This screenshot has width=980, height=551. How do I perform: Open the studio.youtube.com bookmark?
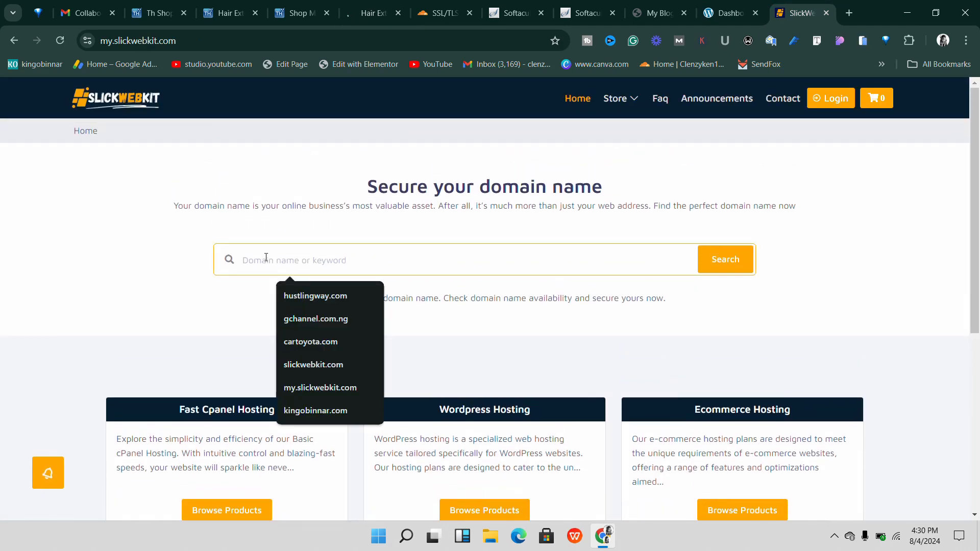coord(211,64)
